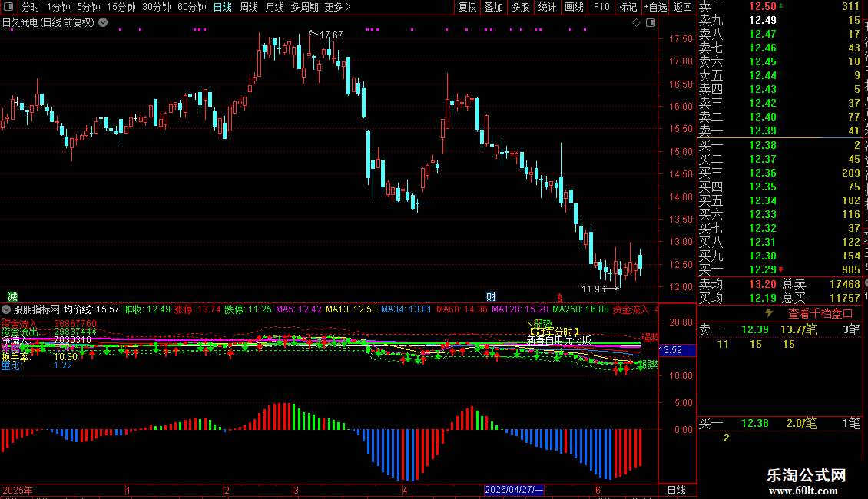Click the 2.0/笔 per-trade figure
This screenshot has height=499, width=868.
click(x=801, y=423)
